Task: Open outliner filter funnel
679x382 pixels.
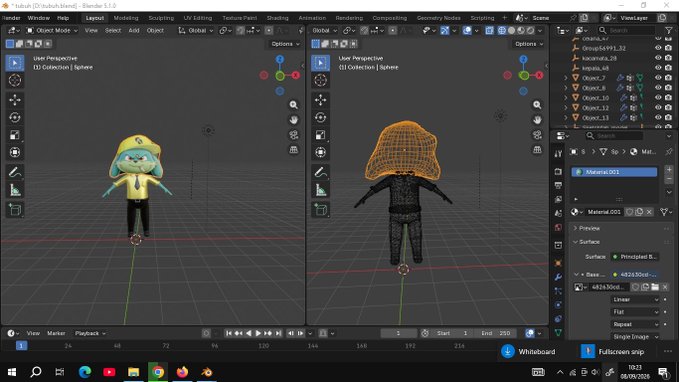Action: [669, 30]
